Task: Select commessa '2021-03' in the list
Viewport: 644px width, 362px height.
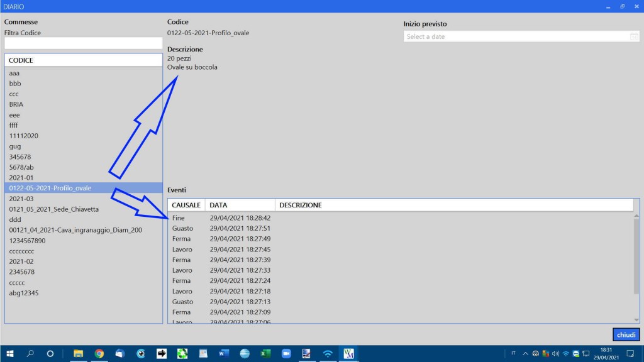Action: [84, 199]
